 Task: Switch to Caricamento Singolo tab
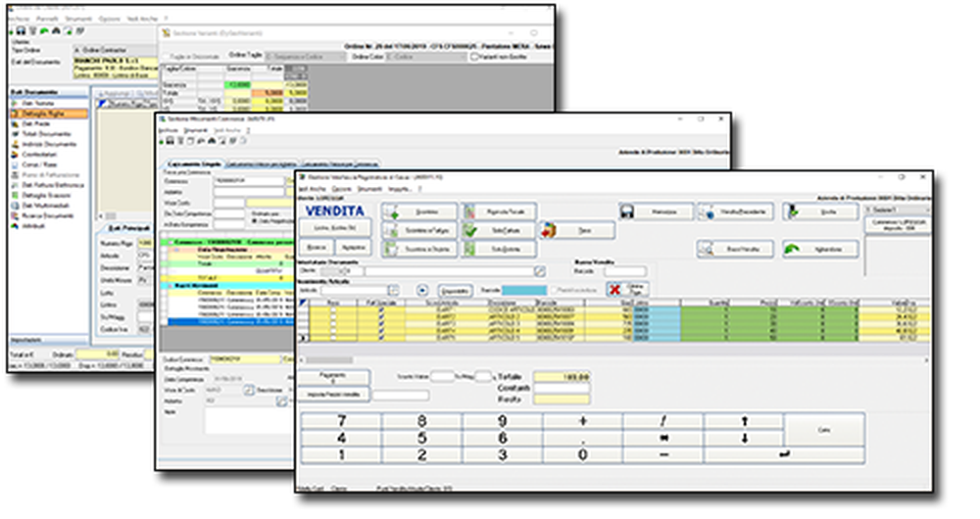[192, 164]
